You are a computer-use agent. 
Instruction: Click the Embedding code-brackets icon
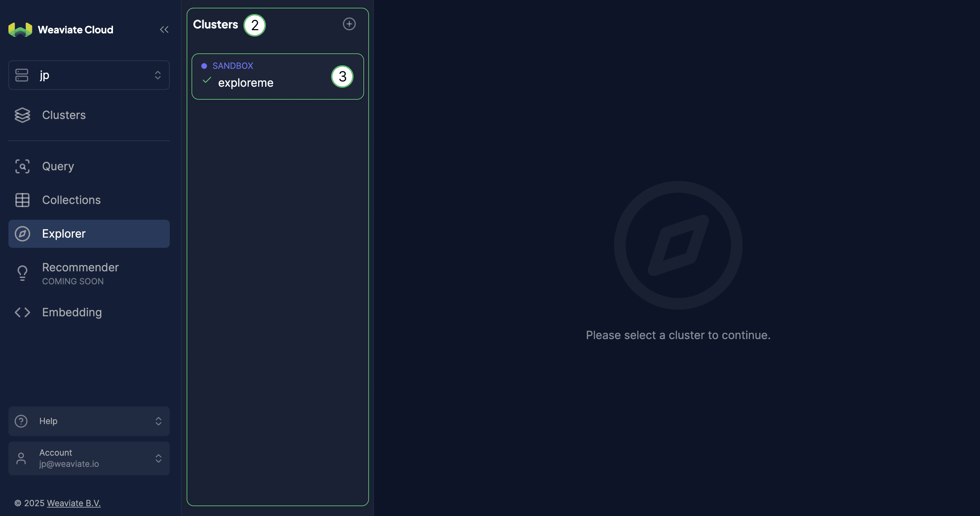22,312
